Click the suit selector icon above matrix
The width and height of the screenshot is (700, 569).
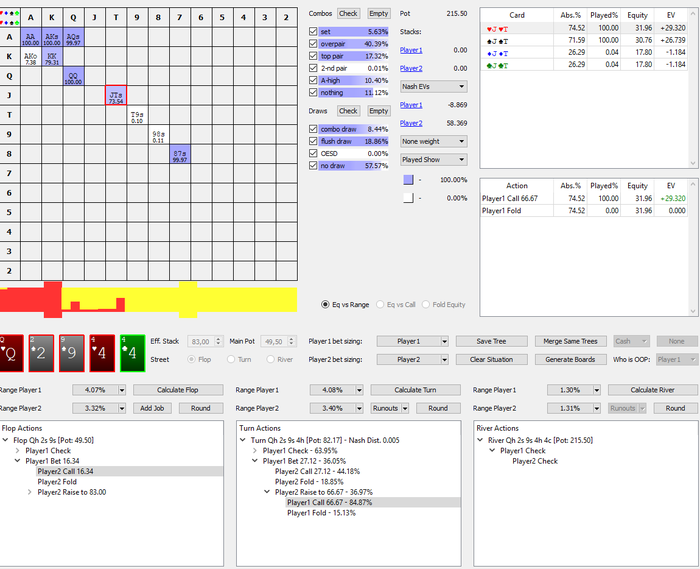pyautogui.click(x=9, y=17)
